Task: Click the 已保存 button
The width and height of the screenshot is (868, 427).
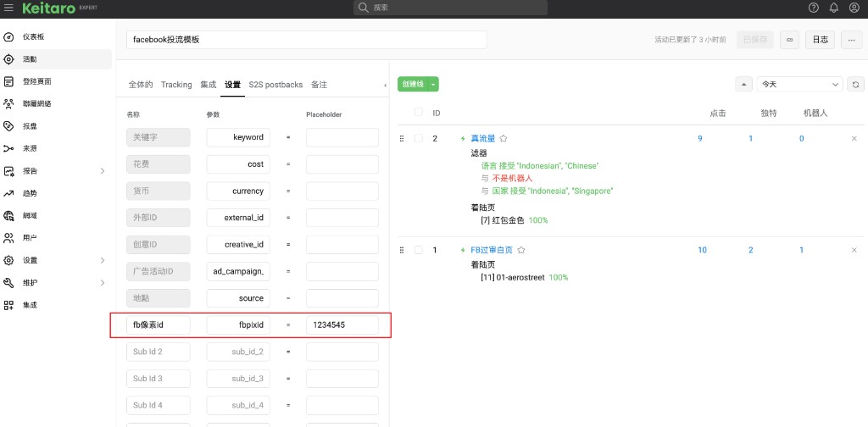Action: coord(755,40)
